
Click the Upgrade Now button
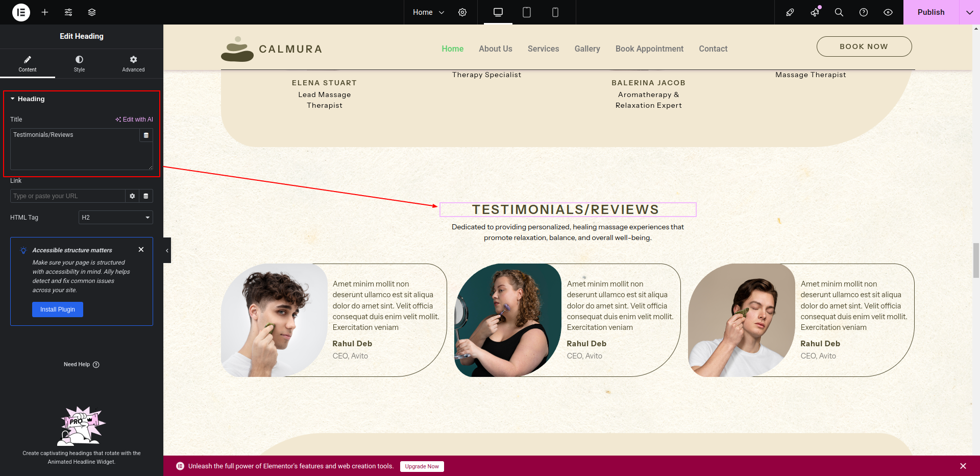tap(422, 466)
